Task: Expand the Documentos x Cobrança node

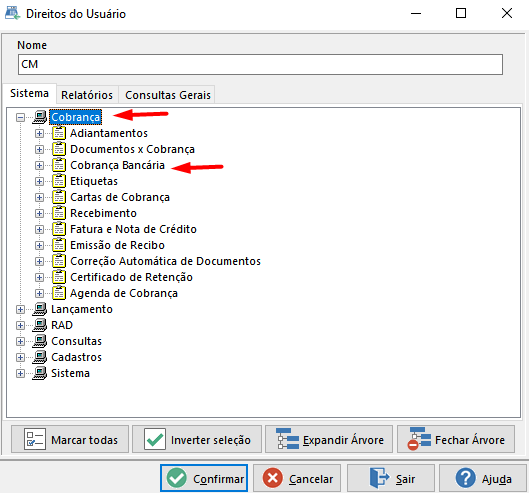Action: pyautogui.click(x=39, y=149)
